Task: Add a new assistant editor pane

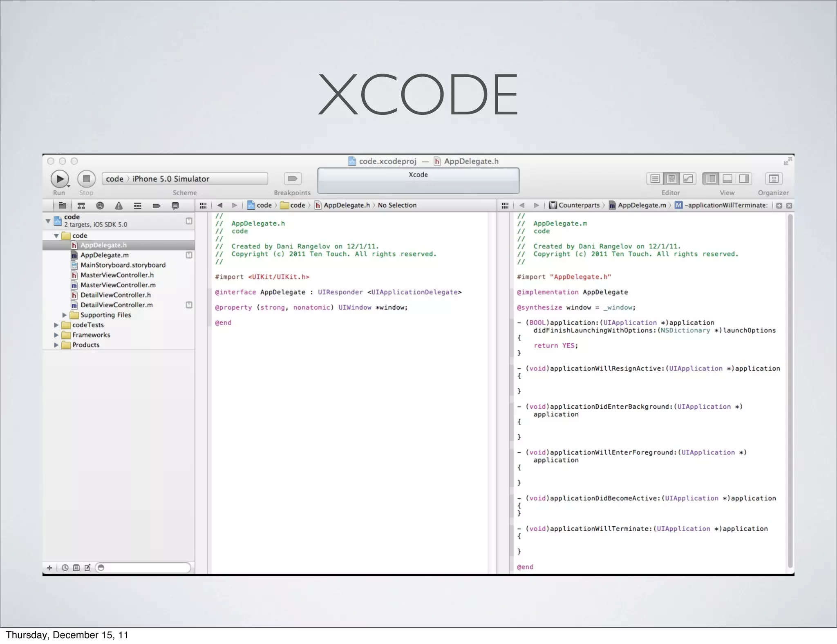Action: coord(779,206)
